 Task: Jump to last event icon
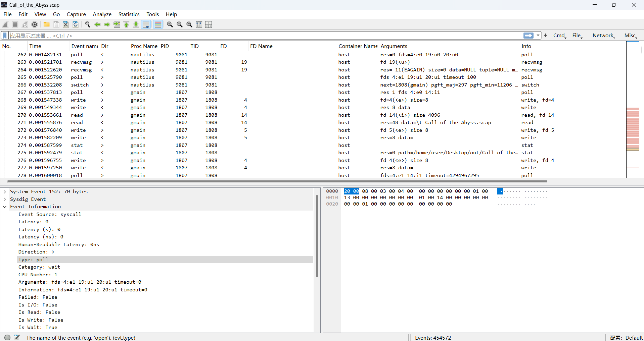click(136, 24)
